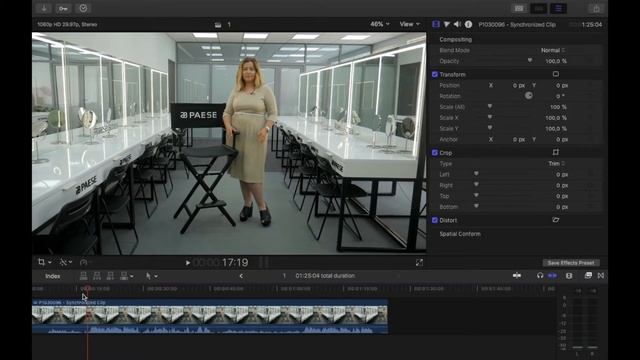Select the Synchronized Clip filmstrip in timeline
Viewport: 640px width, 360px height.
pos(210,315)
